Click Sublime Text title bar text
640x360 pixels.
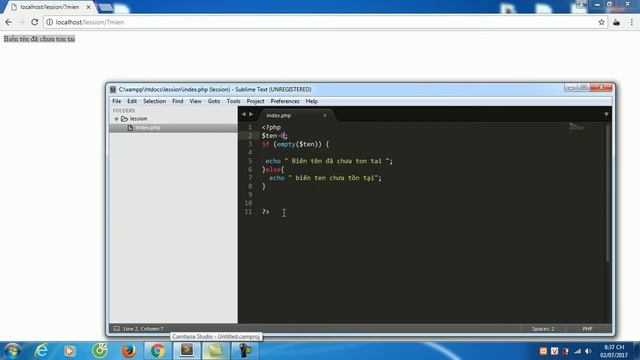215,89
